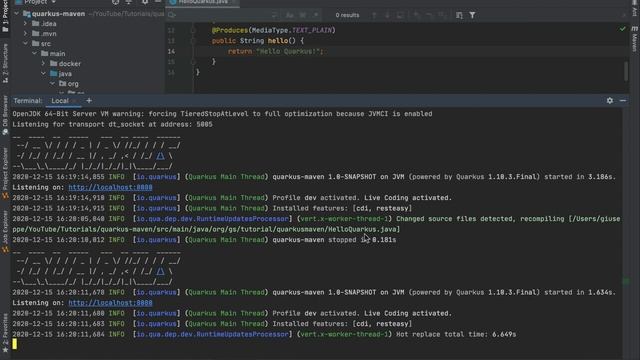The width and height of the screenshot is (640, 360).
Task: Select the quarkus-maven project root
Action: pyautogui.click(x=58, y=14)
